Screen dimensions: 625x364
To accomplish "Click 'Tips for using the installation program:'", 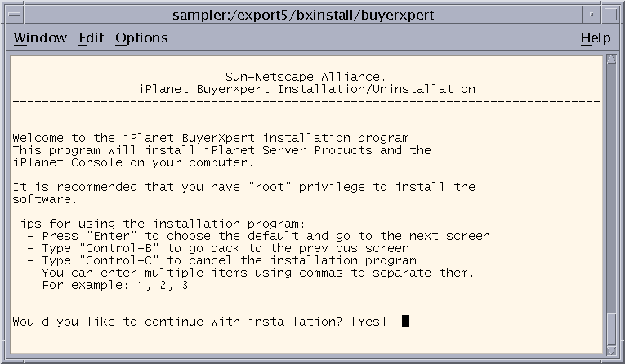I will pos(159,224).
